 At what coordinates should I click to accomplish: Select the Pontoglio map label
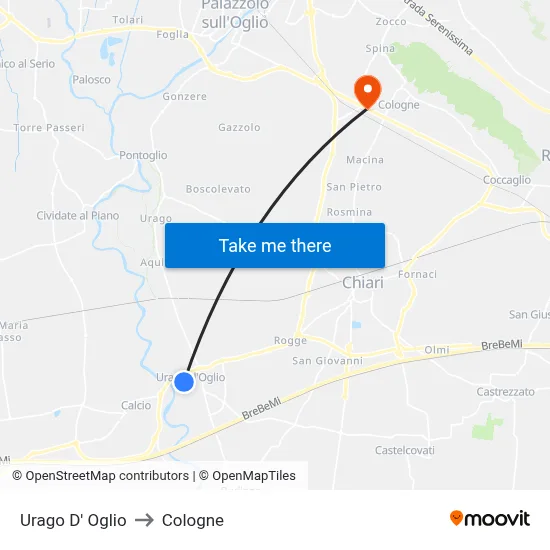(143, 155)
